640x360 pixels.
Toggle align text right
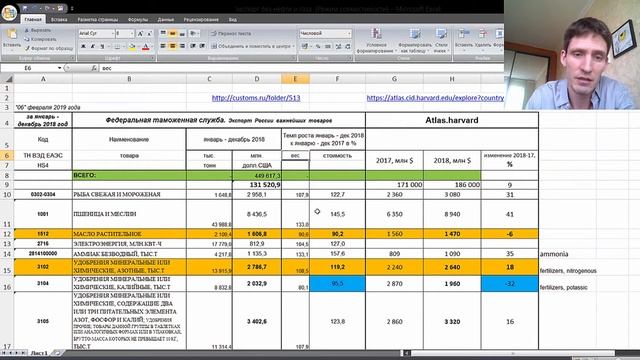[182, 46]
